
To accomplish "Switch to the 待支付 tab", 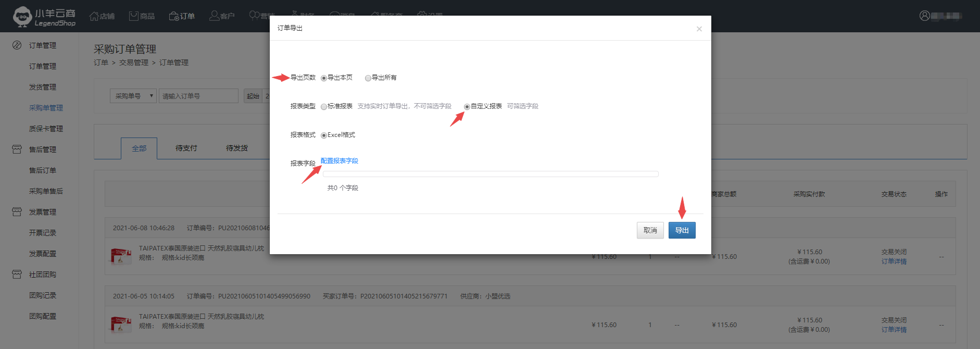I will click(x=186, y=148).
